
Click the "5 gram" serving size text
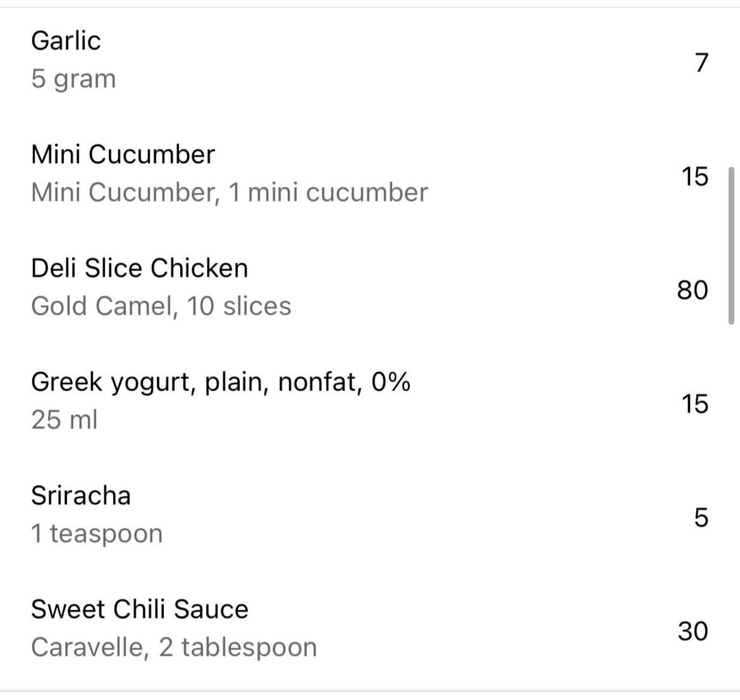[73, 79]
